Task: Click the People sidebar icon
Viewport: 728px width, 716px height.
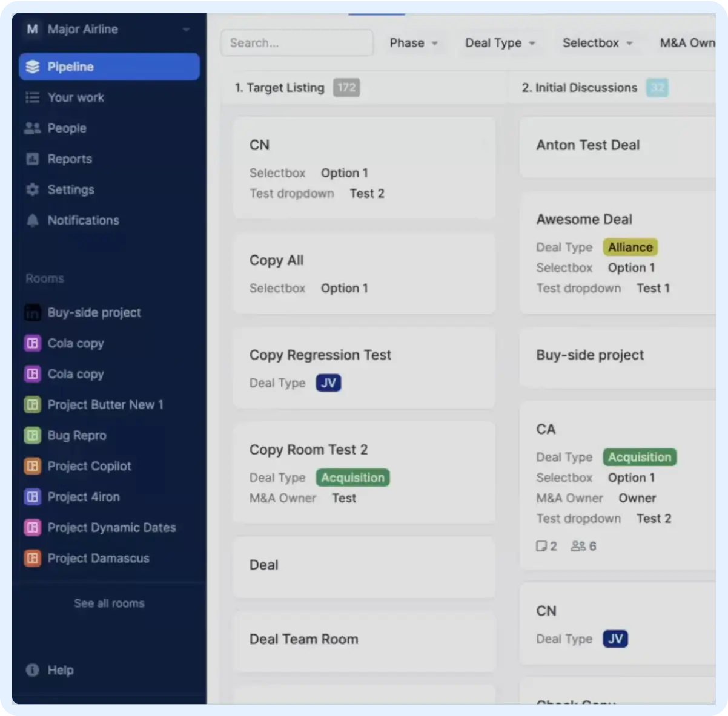Action: tap(32, 128)
